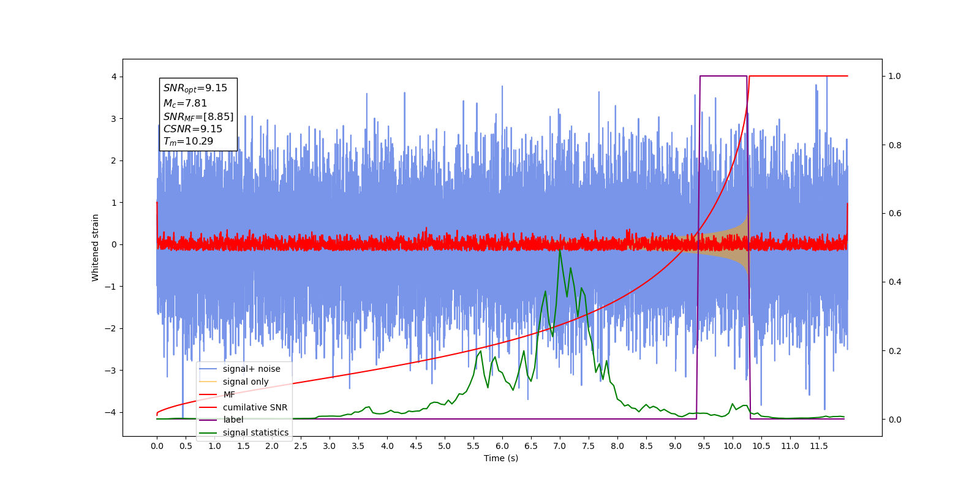Screen dimensions: 980x490
Task: Click the blue line swatch in legend
Action: pos(208,369)
